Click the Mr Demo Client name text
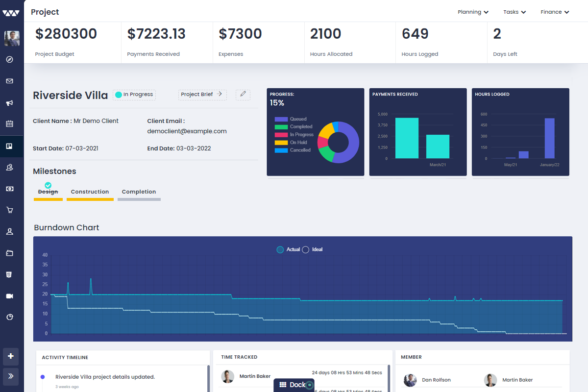The width and height of the screenshot is (588, 392). [96, 121]
